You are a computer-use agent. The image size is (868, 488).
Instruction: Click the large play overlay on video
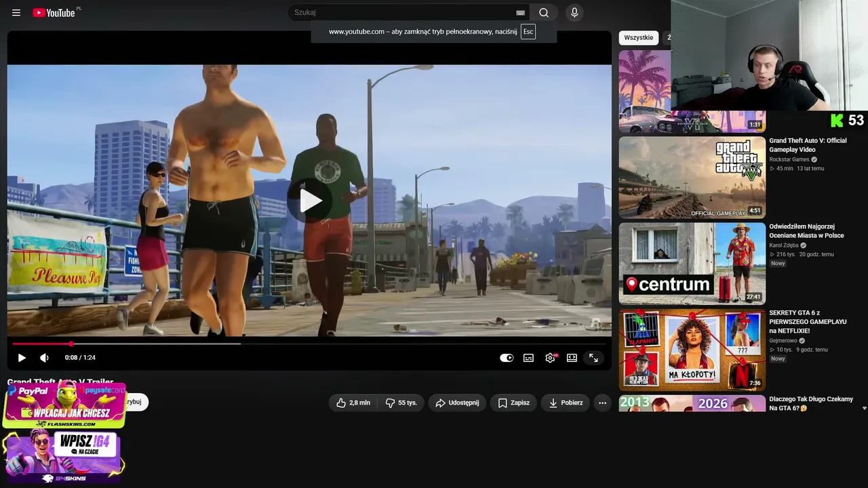tap(310, 201)
